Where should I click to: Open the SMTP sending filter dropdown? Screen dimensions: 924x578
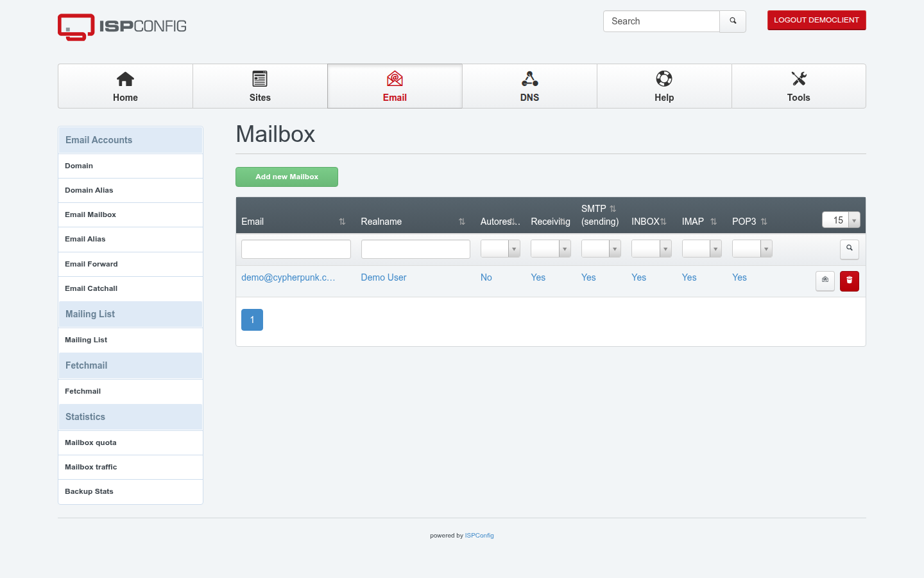tap(601, 249)
